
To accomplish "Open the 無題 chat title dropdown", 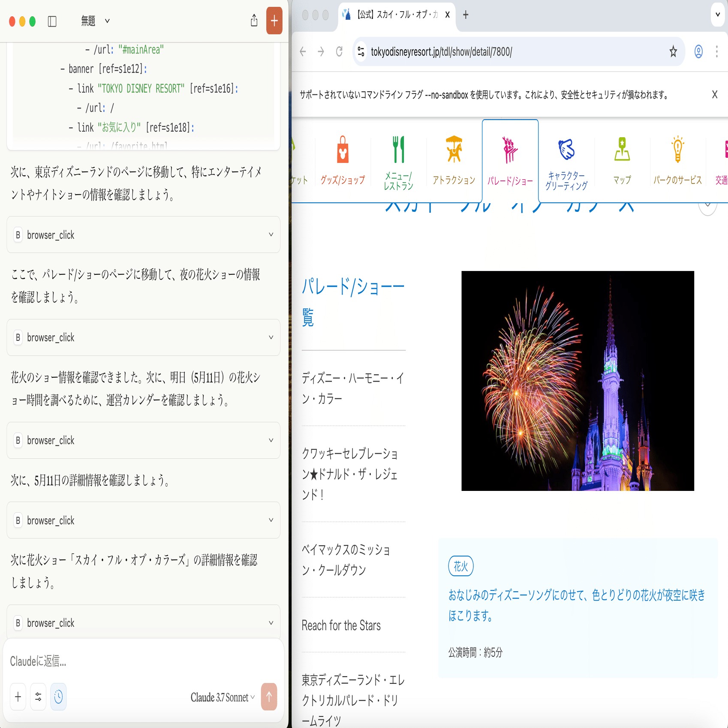I will coord(96,21).
